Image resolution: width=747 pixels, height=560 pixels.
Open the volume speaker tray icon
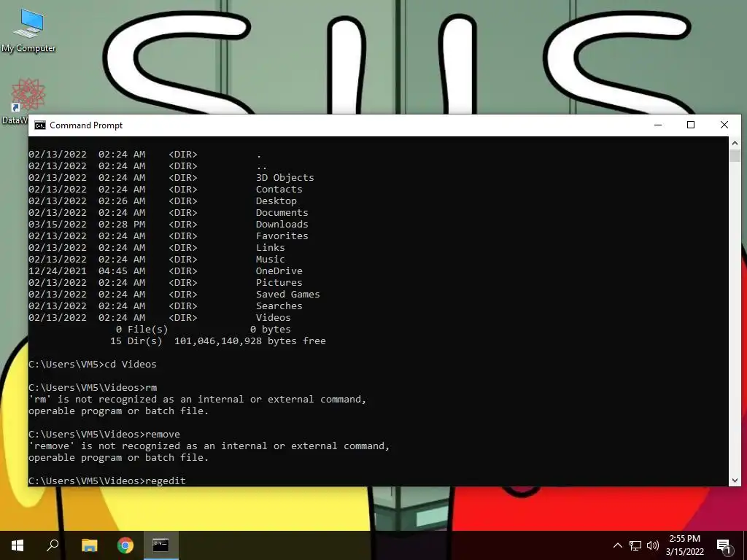(653, 545)
